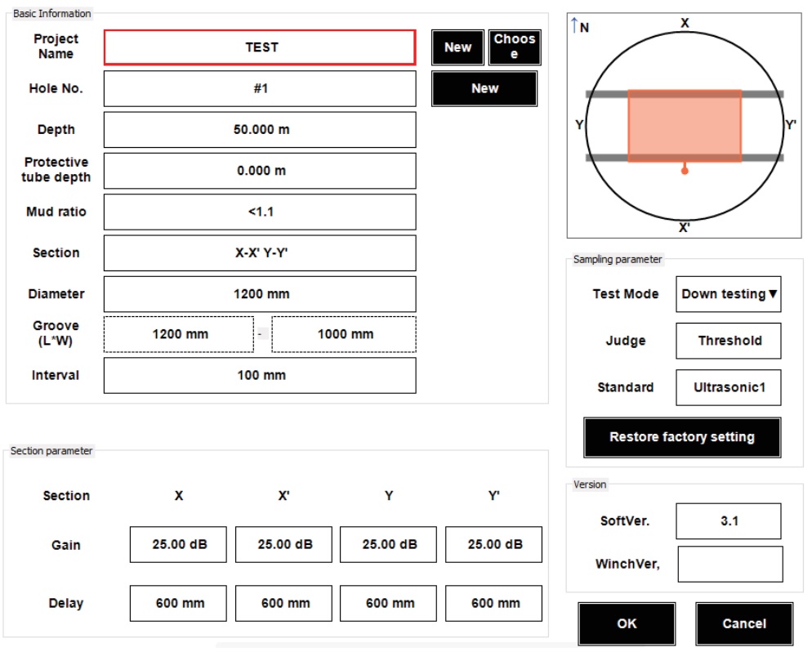Edit the Delay value for section Y'
The image size is (812, 652).
[x=495, y=605]
